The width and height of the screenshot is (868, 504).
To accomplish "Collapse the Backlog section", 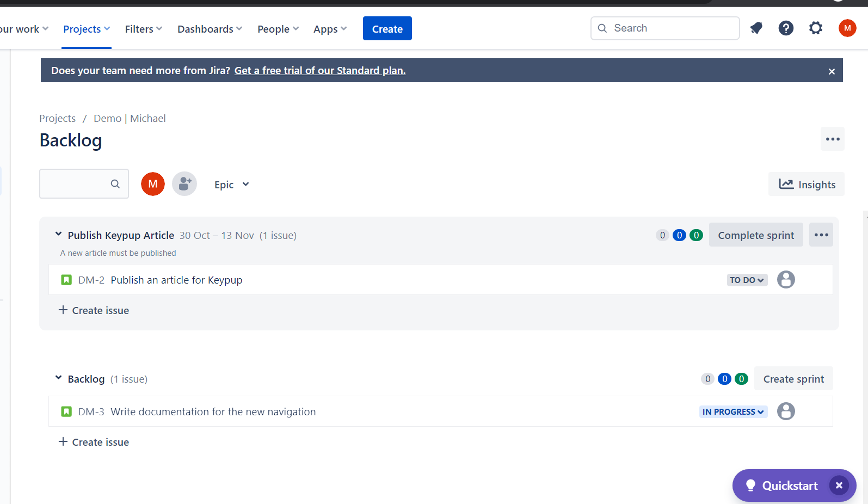I will click(58, 378).
